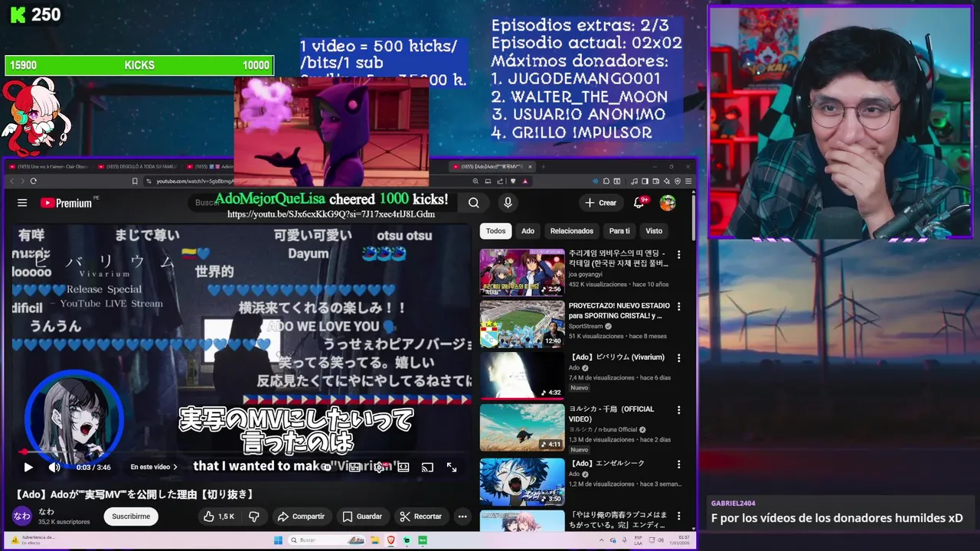Bookmark this page in the address bar

click(136, 181)
